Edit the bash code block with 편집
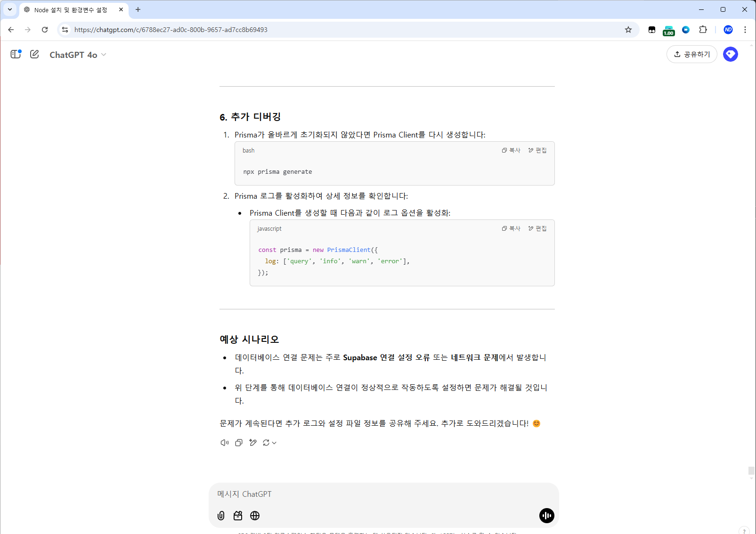 (x=537, y=150)
